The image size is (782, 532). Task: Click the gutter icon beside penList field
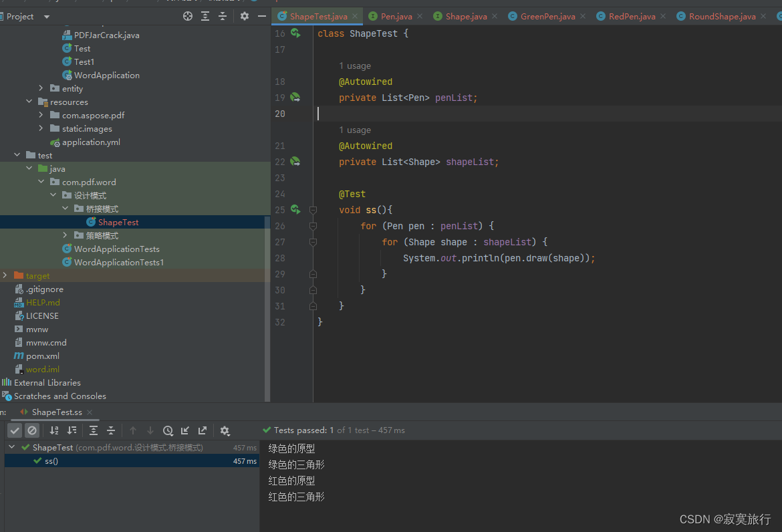(x=295, y=97)
